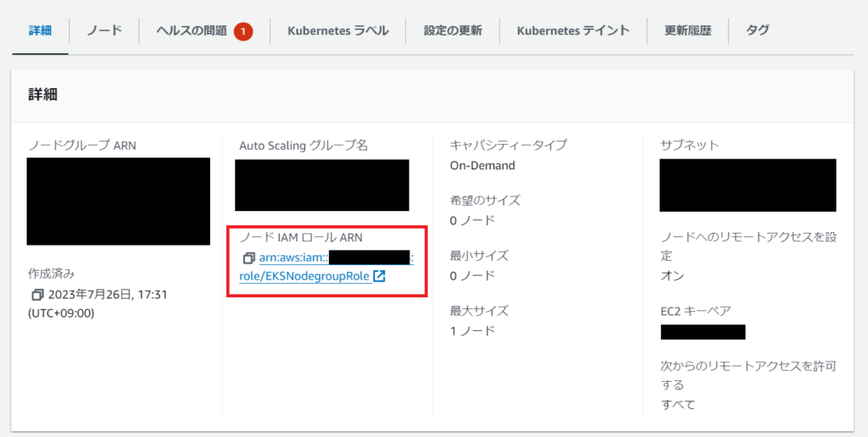Open the ヘルスの問題 tab

coord(192,31)
